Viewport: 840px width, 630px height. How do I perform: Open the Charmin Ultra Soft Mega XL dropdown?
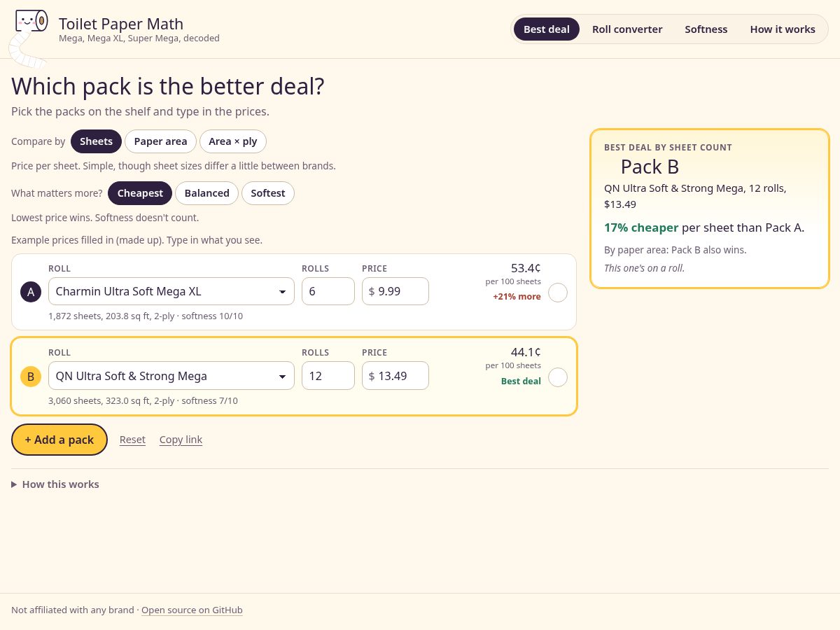(x=171, y=291)
